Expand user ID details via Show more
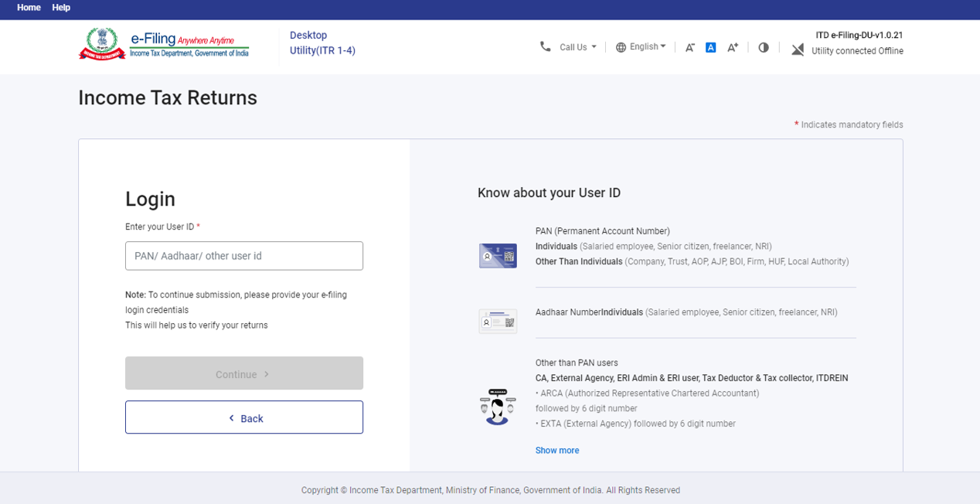Screen dimensions: 980x504 point(556,450)
